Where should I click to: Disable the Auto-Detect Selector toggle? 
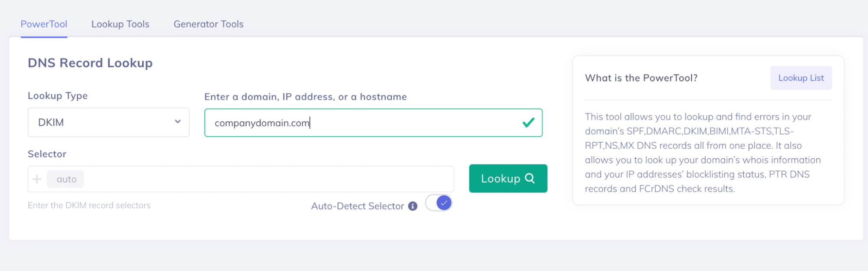coord(439,203)
